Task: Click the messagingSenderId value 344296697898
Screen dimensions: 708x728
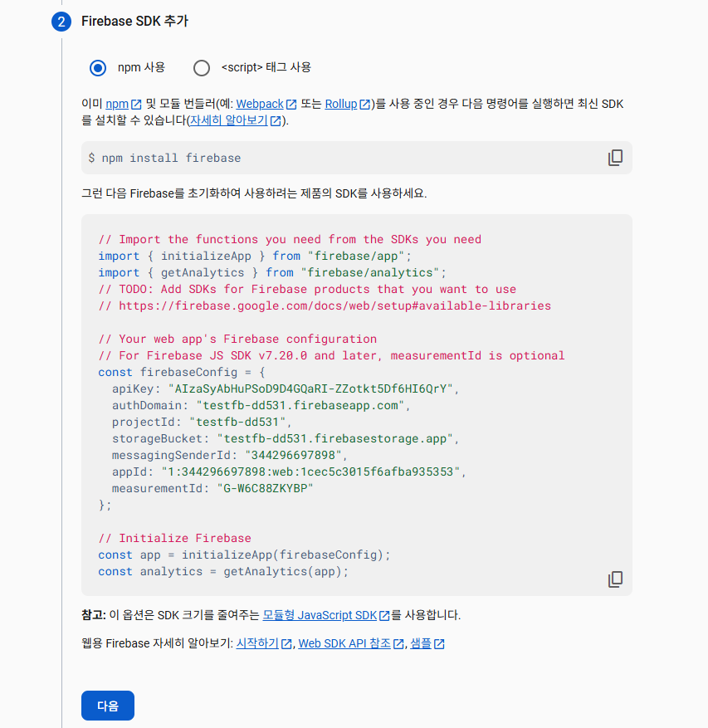Action: (x=293, y=455)
